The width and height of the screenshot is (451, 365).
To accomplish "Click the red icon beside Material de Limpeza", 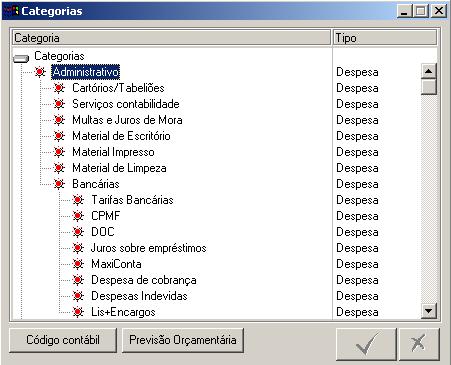I will tap(59, 168).
